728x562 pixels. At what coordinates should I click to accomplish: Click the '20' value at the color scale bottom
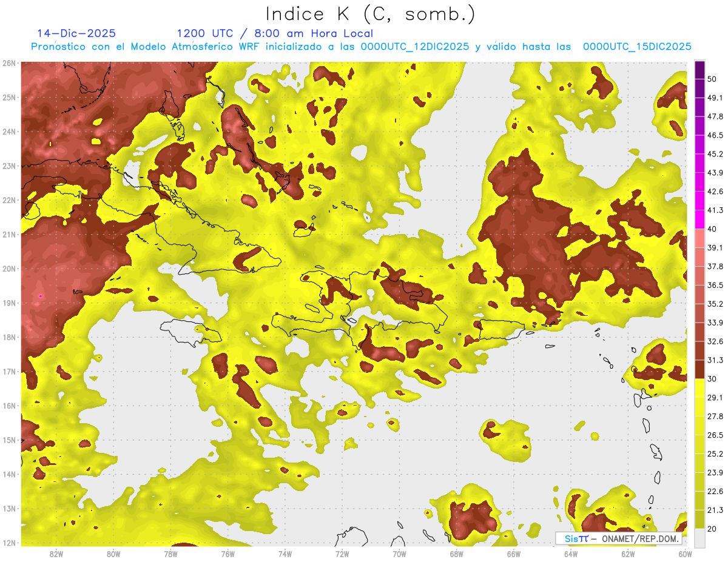point(713,529)
